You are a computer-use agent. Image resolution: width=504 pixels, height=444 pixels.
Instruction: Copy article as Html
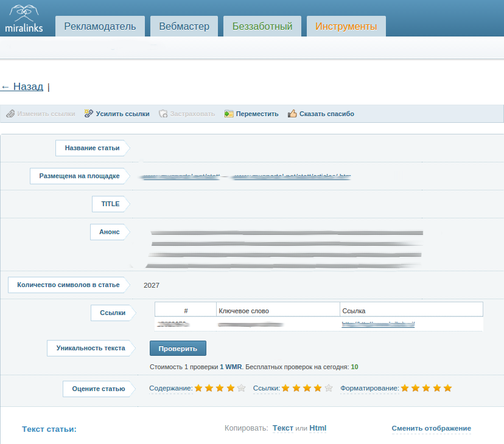318,428
